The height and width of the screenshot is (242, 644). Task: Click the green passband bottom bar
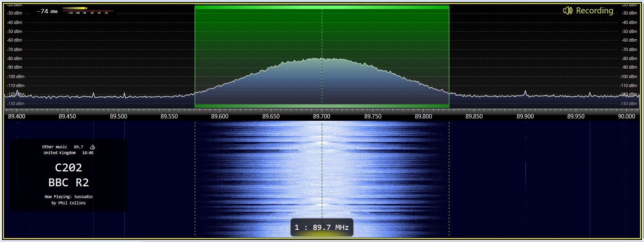pos(322,106)
